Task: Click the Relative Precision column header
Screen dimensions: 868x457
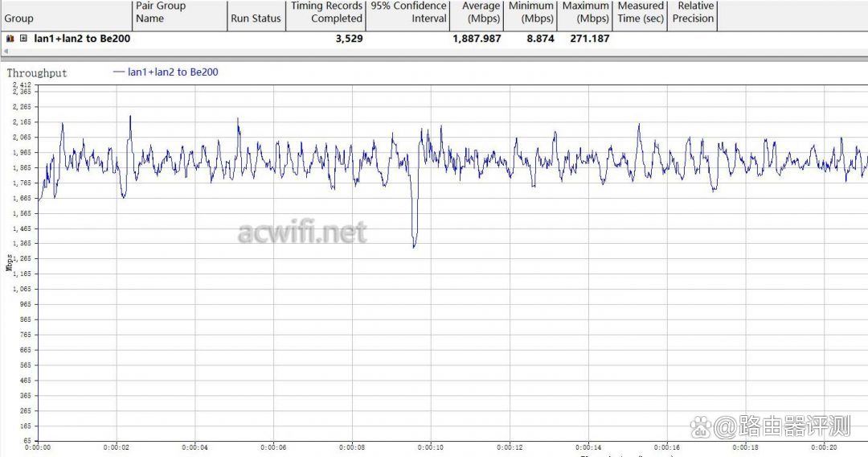Action: (693, 12)
